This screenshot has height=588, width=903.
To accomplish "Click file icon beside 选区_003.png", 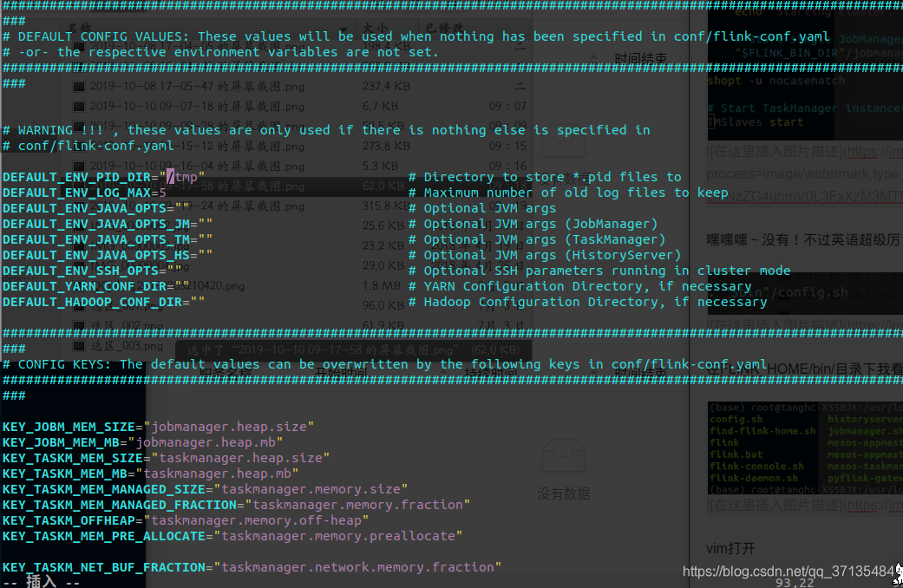I will [79, 345].
